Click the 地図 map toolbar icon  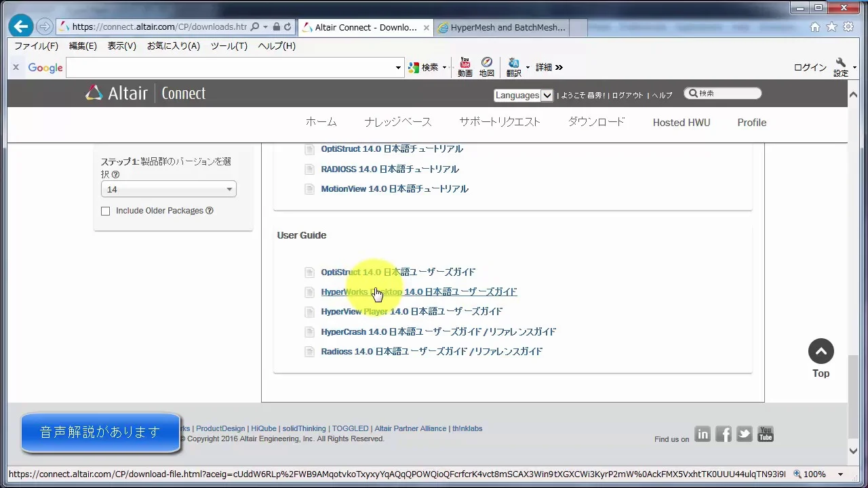(x=487, y=67)
